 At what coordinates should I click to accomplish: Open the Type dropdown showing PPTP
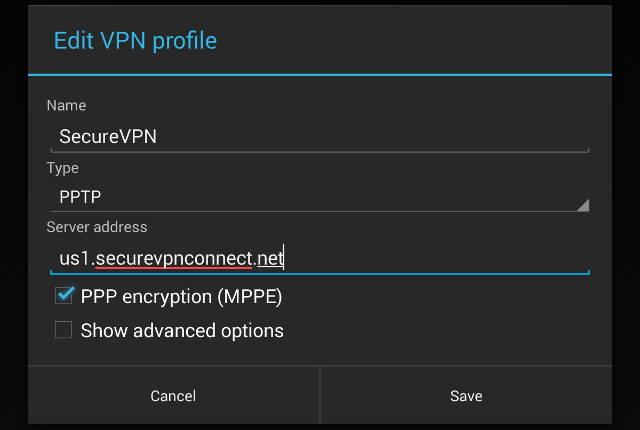coord(318,197)
